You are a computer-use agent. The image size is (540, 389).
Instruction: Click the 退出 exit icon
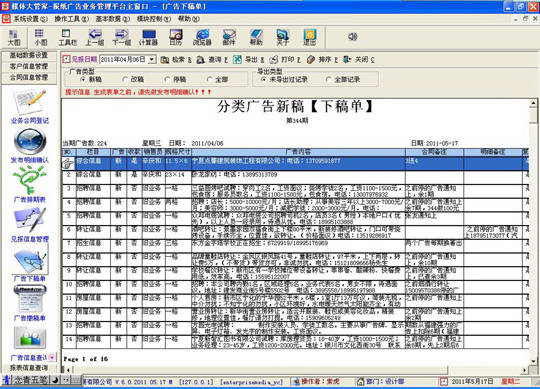point(309,38)
